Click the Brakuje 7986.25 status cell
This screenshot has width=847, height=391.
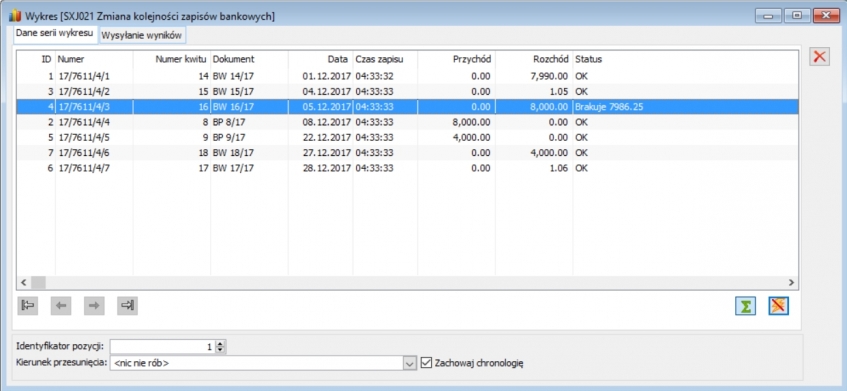[609, 107]
